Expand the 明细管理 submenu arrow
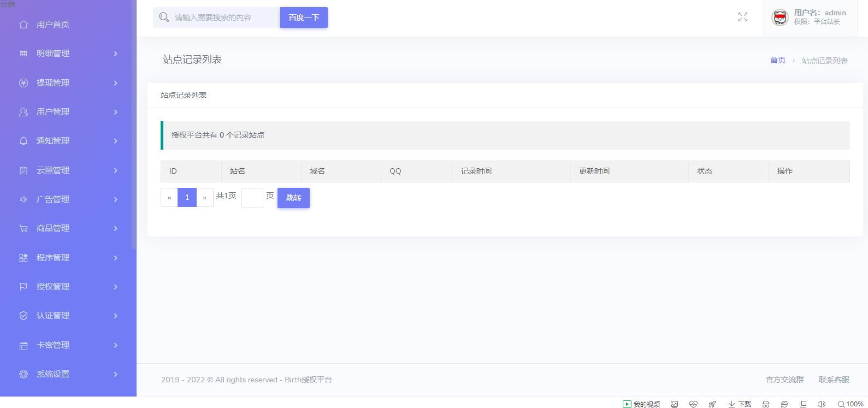This screenshot has width=868, height=408. click(x=116, y=54)
